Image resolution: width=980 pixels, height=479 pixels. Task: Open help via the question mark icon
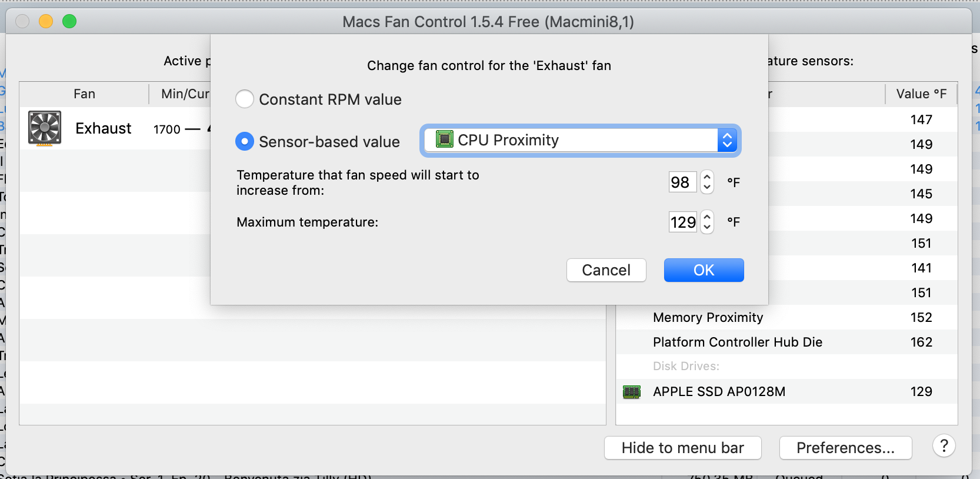click(944, 447)
